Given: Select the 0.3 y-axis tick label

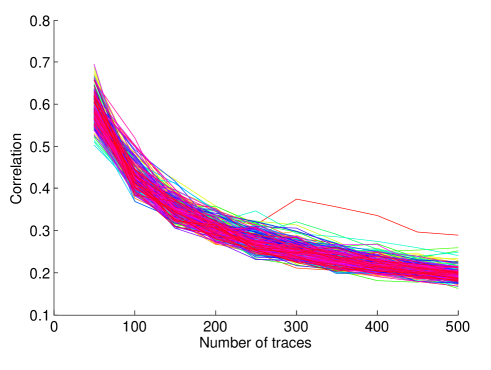Looking at the screenshot, I should (x=40, y=231).
